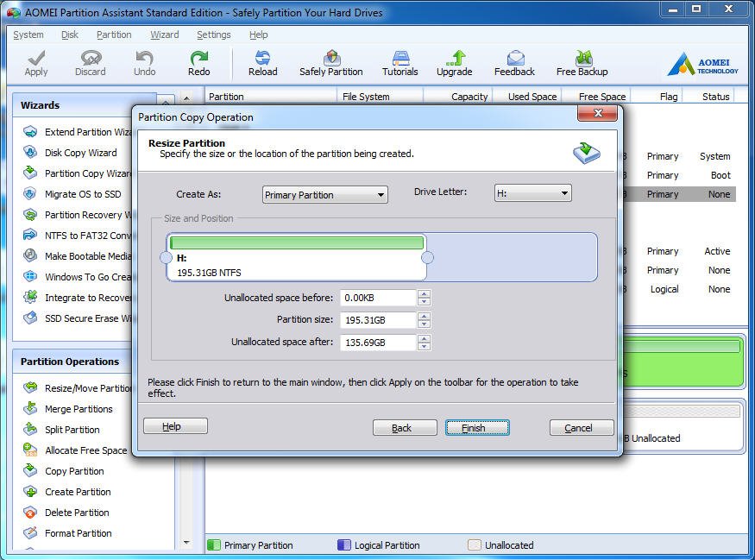Click the Reload toolbar icon

(262, 63)
